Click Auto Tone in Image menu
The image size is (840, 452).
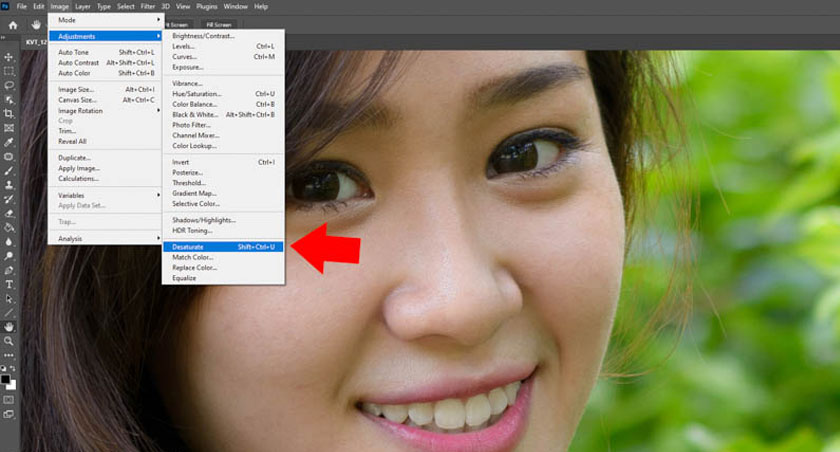[105, 52]
